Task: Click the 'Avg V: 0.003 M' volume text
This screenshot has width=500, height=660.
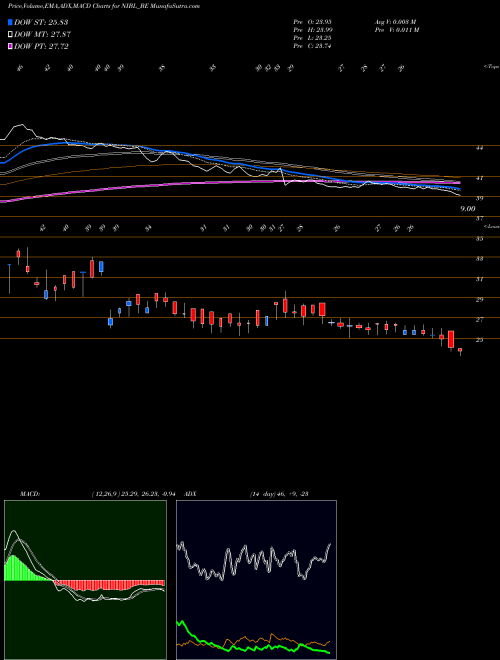Action: point(395,22)
